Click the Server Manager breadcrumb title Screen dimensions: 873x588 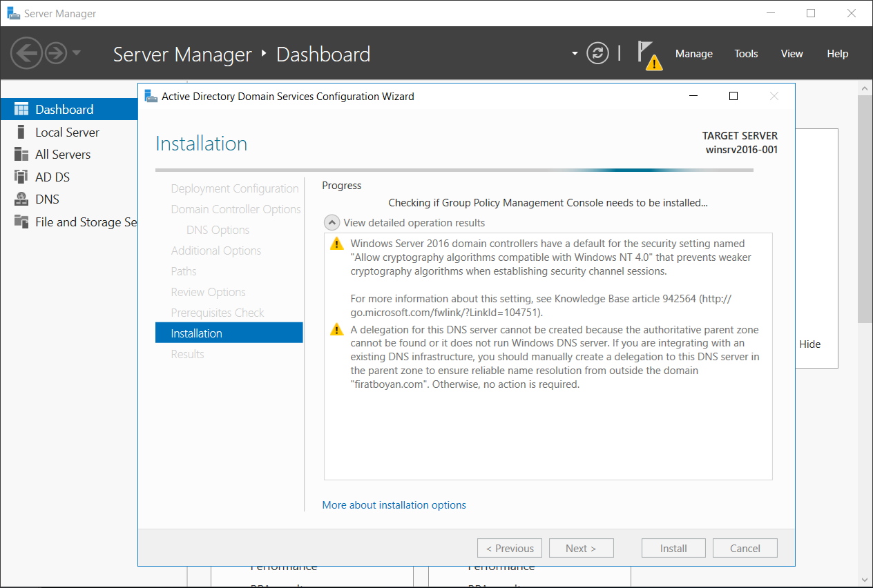182,55
